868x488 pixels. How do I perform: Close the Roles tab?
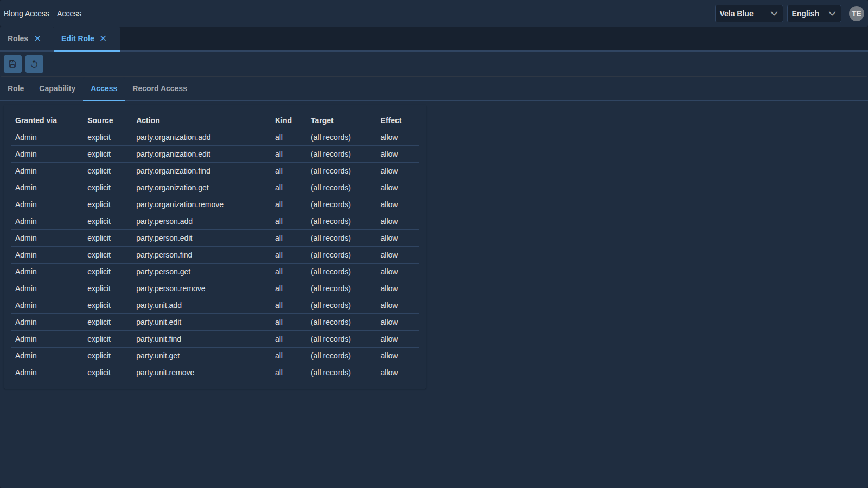[37, 38]
